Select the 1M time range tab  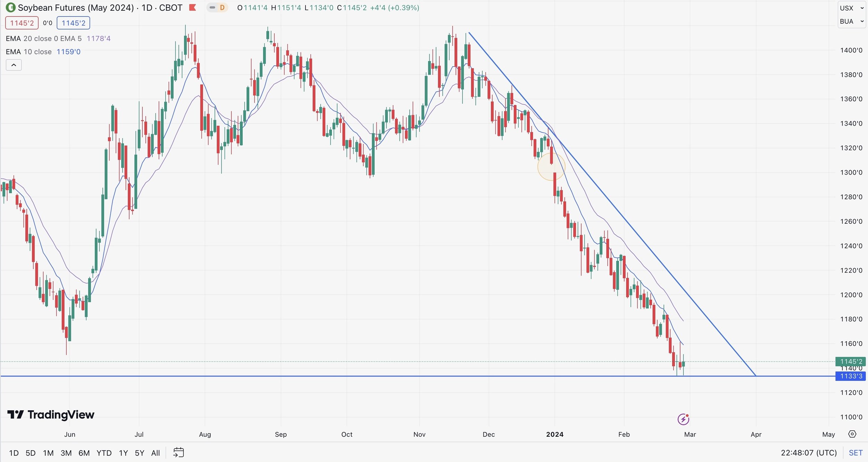48,453
